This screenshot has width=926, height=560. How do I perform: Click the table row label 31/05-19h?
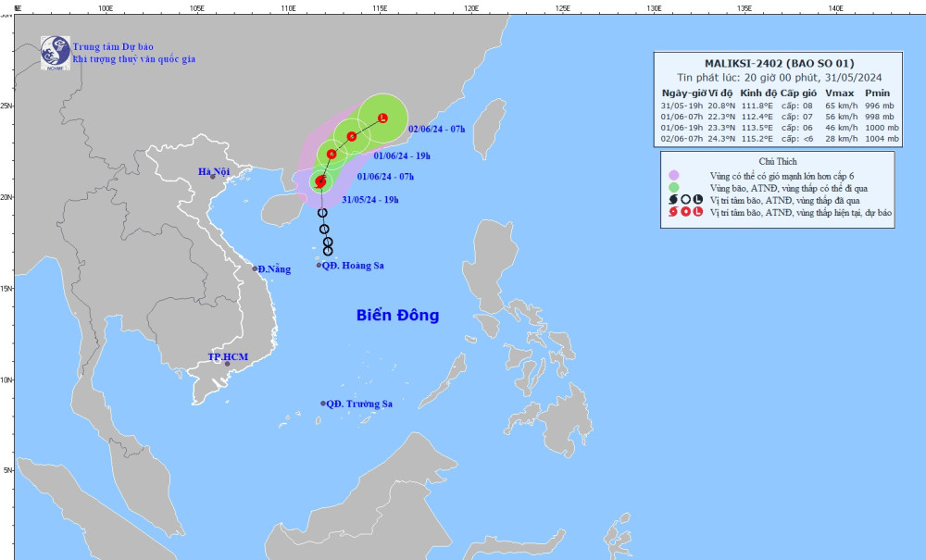click(682, 106)
